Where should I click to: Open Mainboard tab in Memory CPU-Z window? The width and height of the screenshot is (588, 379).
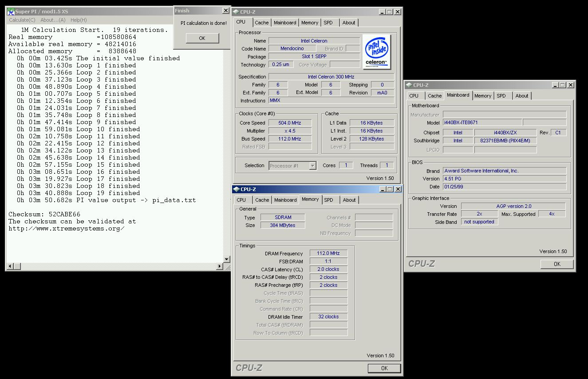click(x=285, y=200)
